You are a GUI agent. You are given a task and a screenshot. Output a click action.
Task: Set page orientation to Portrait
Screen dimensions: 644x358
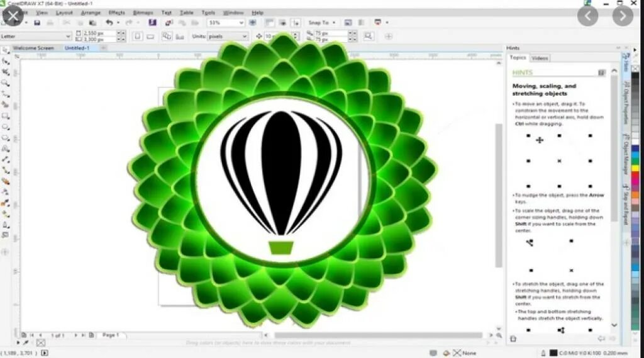click(137, 36)
